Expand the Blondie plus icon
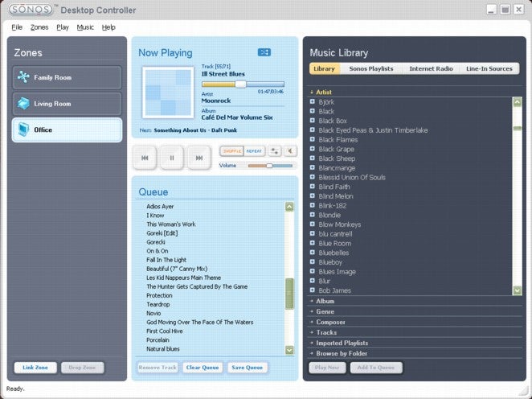The width and height of the screenshot is (532, 399). 313,215
